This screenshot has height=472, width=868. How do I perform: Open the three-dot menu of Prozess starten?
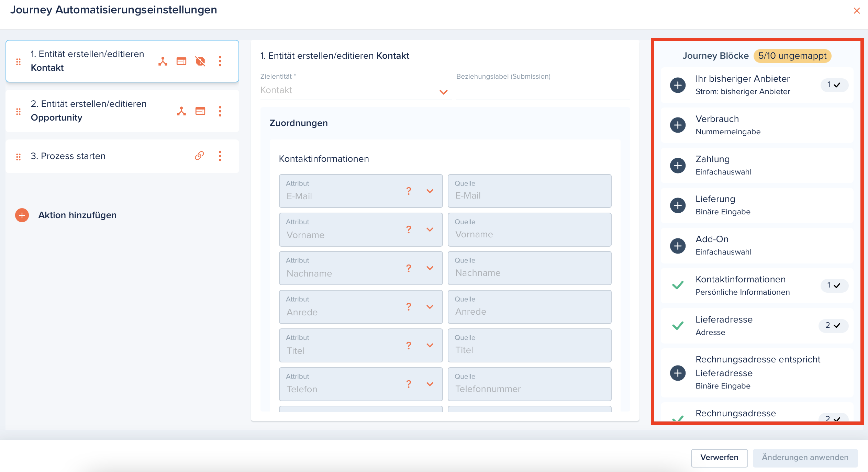220,156
